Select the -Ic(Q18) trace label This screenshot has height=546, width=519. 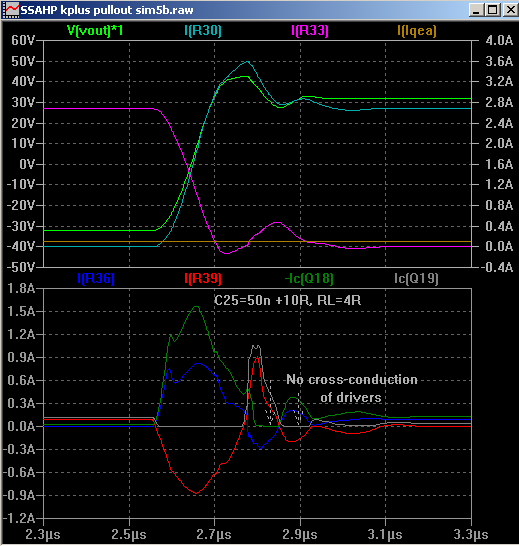coord(309,278)
